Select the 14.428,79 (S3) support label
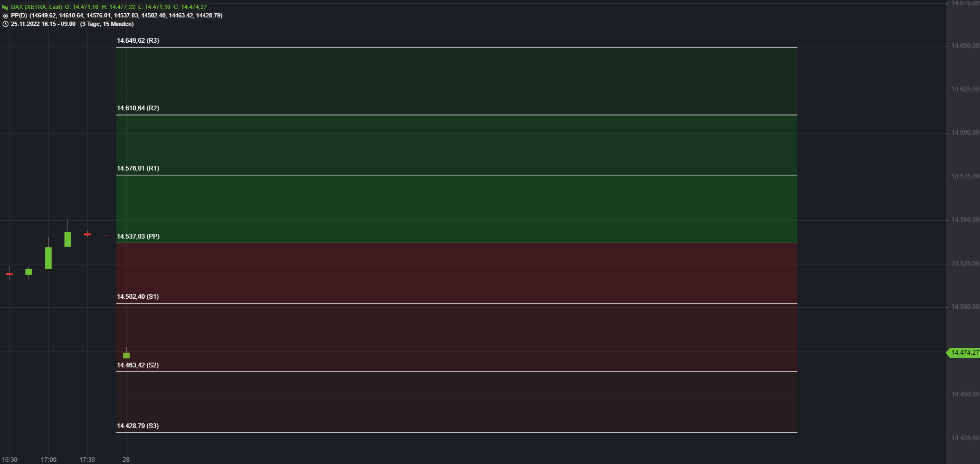Screen dimensions: 980x464 [138, 426]
